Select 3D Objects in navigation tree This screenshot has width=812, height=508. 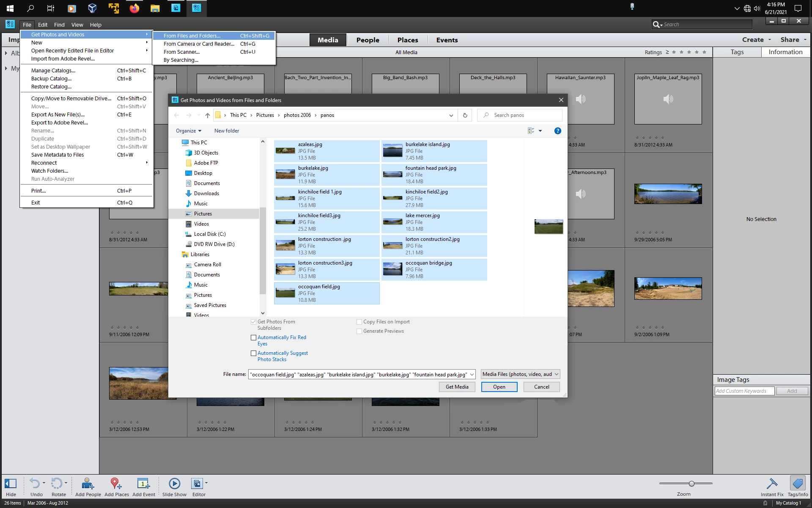tap(206, 153)
